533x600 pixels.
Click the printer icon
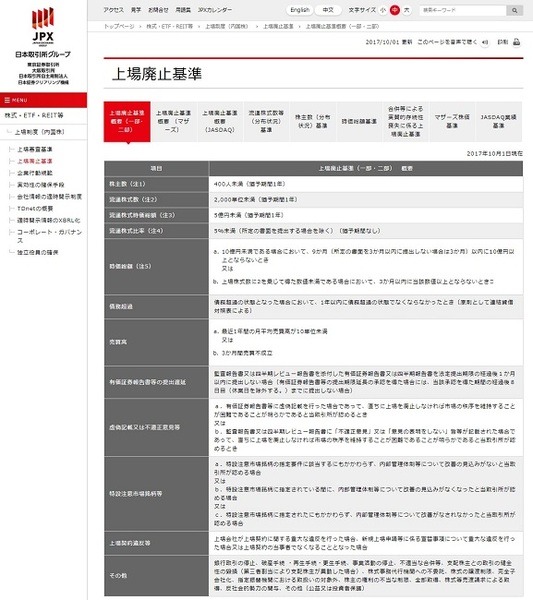(516, 42)
